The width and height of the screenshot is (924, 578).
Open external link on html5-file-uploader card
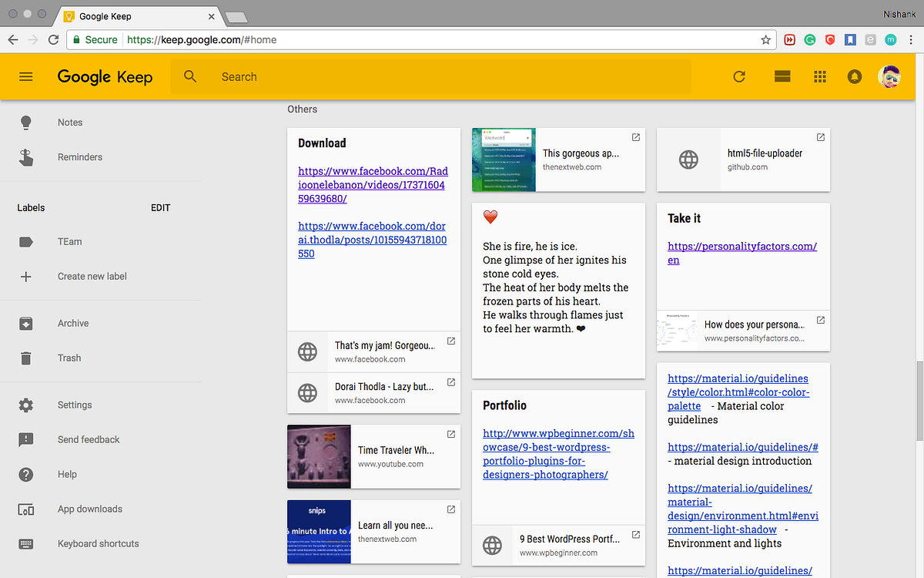821,137
